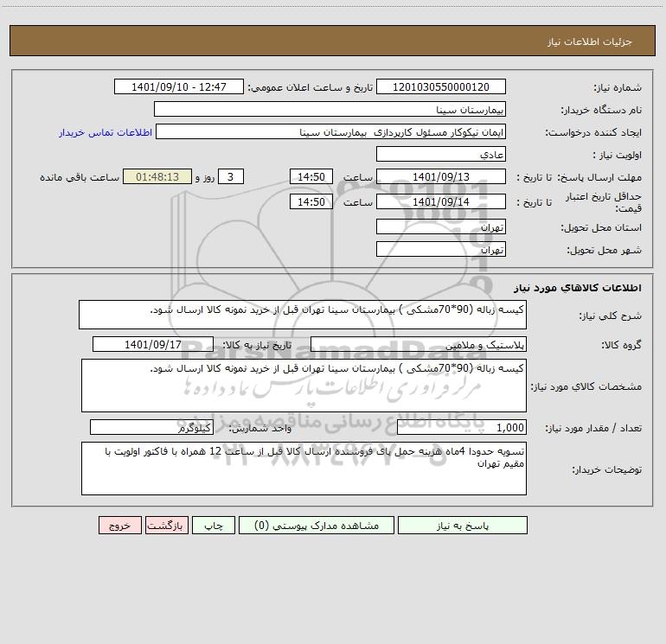Click the خروج exit button
The height and width of the screenshot is (644, 666).
coord(119,525)
